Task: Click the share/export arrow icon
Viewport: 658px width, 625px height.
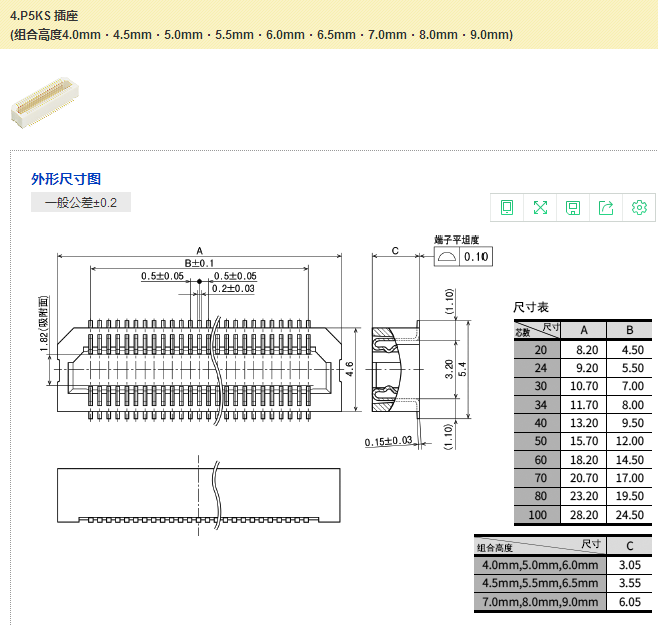Action: click(x=606, y=207)
